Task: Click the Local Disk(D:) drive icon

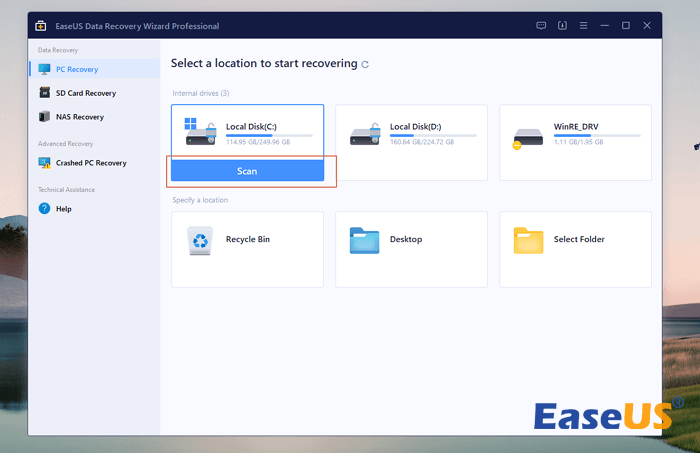Action: [x=365, y=134]
